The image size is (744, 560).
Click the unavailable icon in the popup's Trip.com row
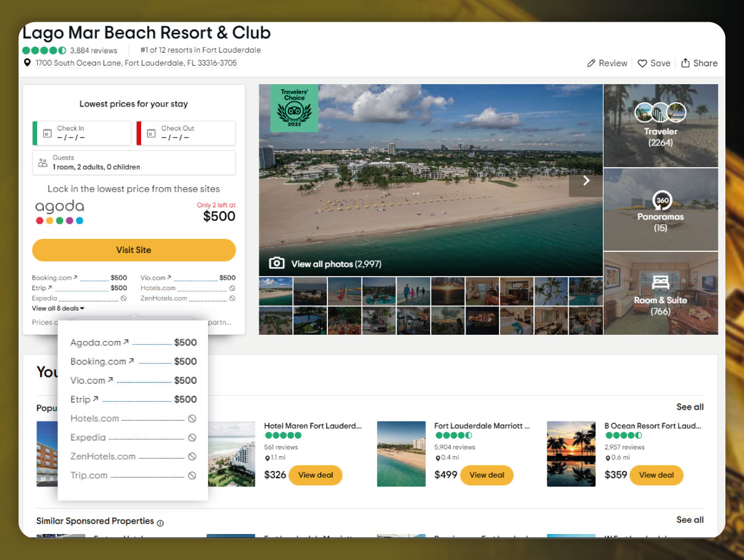192,475
